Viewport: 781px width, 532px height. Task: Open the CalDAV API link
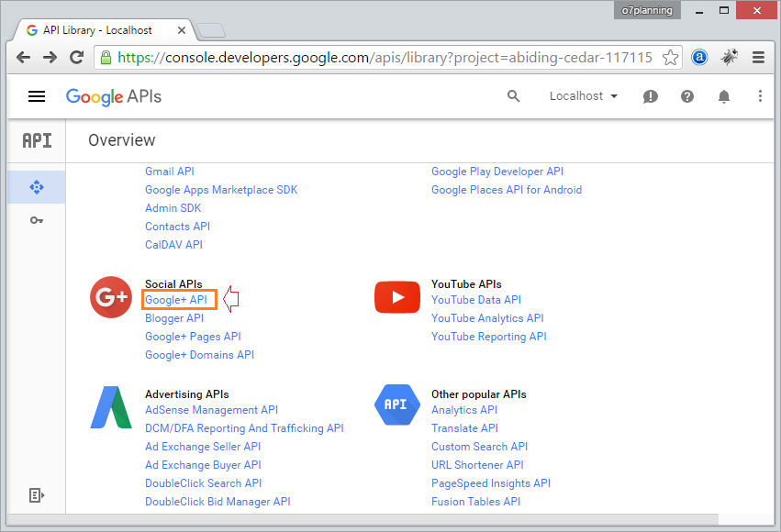pos(173,245)
